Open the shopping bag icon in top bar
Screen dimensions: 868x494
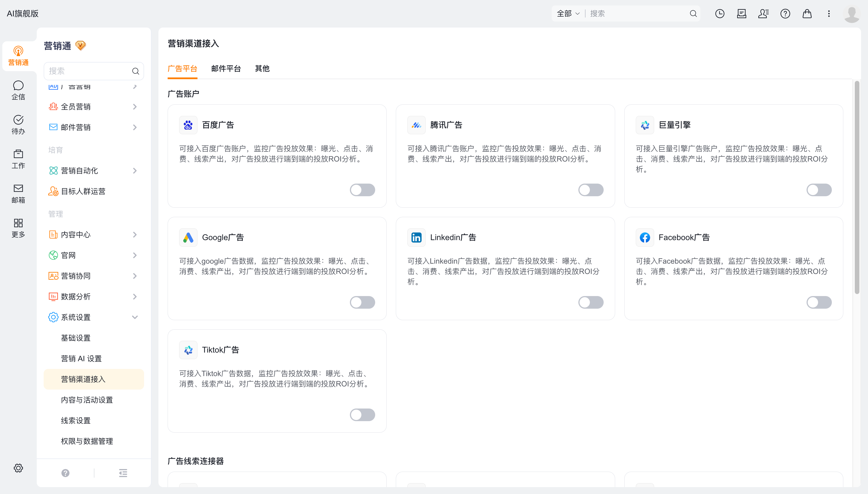point(807,13)
